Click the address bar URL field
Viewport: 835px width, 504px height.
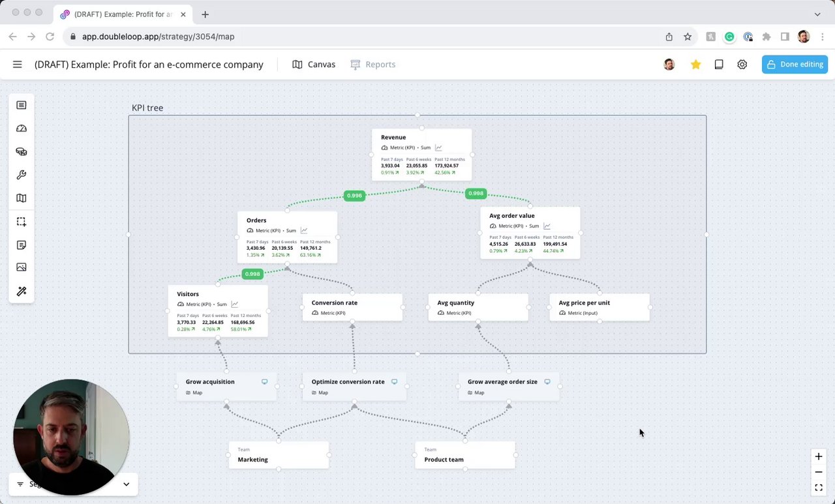click(x=365, y=37)
